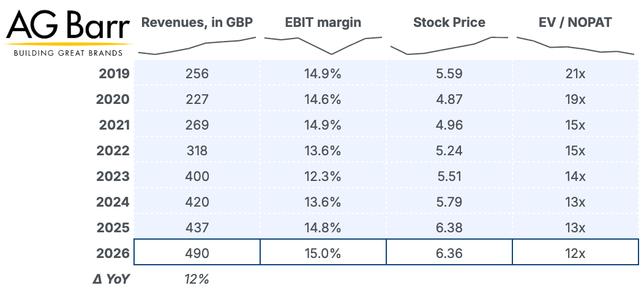
Task: Select the 2026 row label
Action: pyautogui.click(x=113, y=253)
